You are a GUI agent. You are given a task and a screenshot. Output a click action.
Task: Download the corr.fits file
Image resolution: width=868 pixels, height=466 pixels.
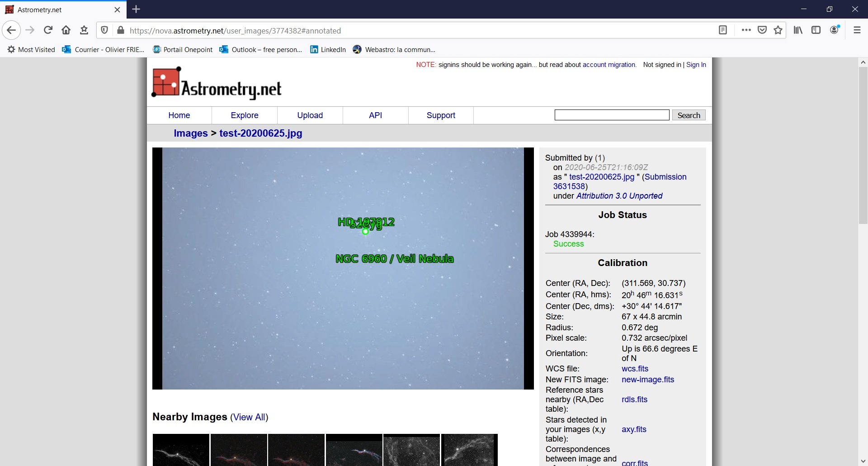tap(635, 463)
